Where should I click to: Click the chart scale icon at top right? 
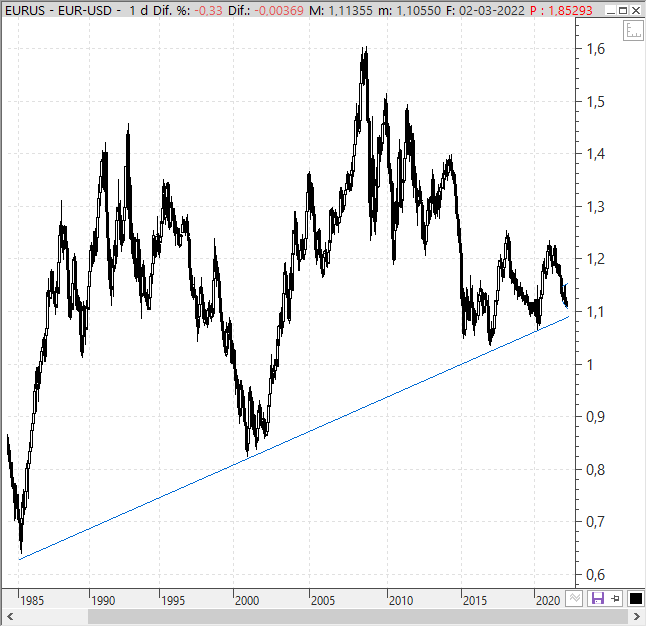pos(633,31)
